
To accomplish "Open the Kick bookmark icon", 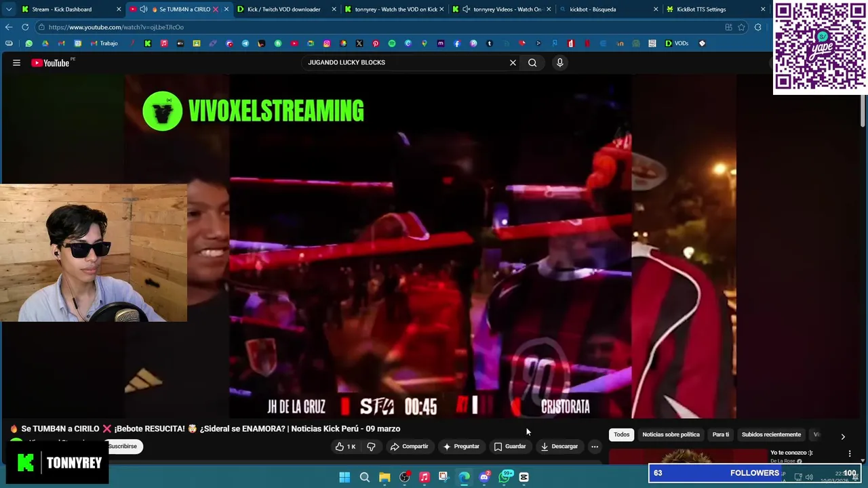I will click(147, 43).
